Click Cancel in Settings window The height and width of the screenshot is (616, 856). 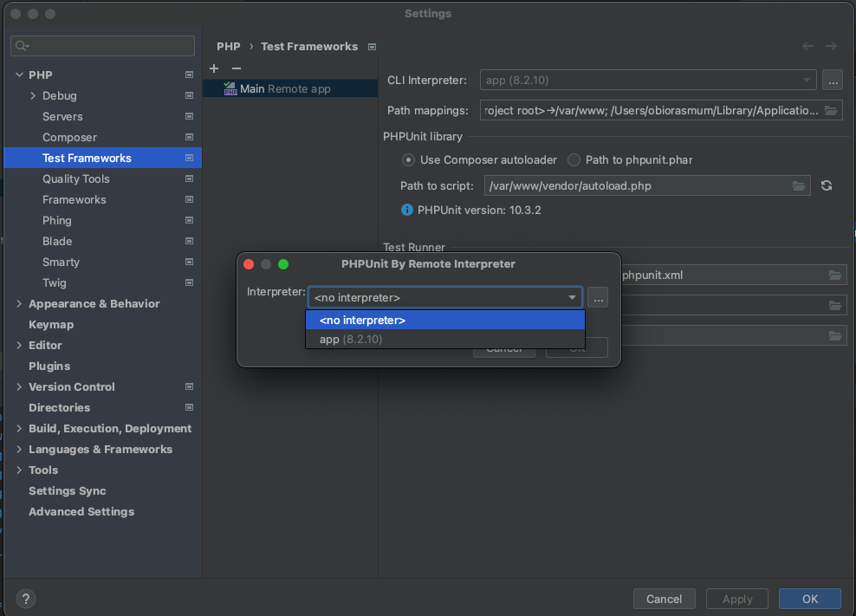pyautogui.click(x=664, y=599)
